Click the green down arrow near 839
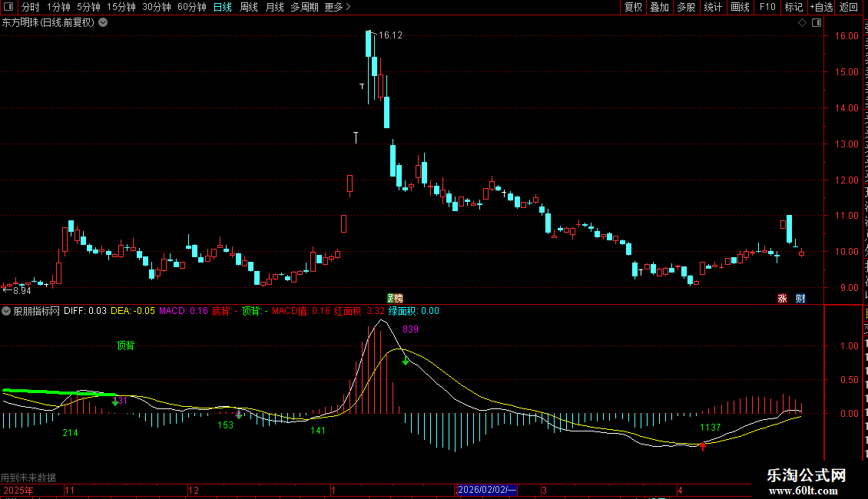Viewport: 868px width, 499px height. coord(406,362)
